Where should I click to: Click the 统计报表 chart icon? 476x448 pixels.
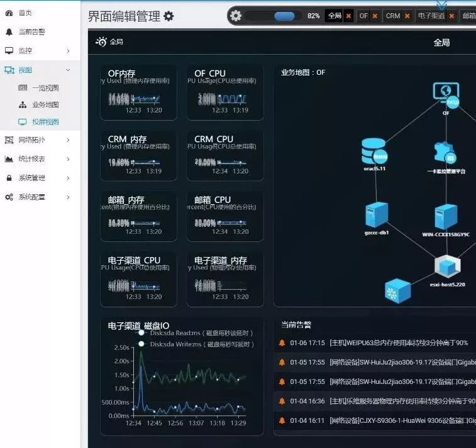tap(9, 159)
